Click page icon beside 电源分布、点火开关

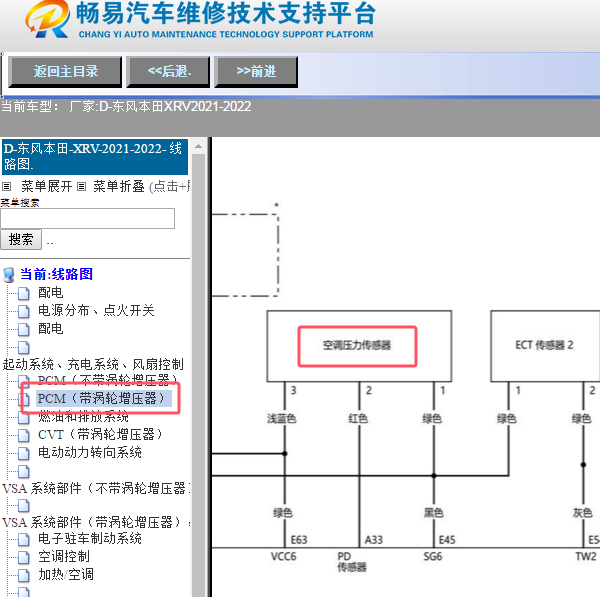[x=24, y=312]
